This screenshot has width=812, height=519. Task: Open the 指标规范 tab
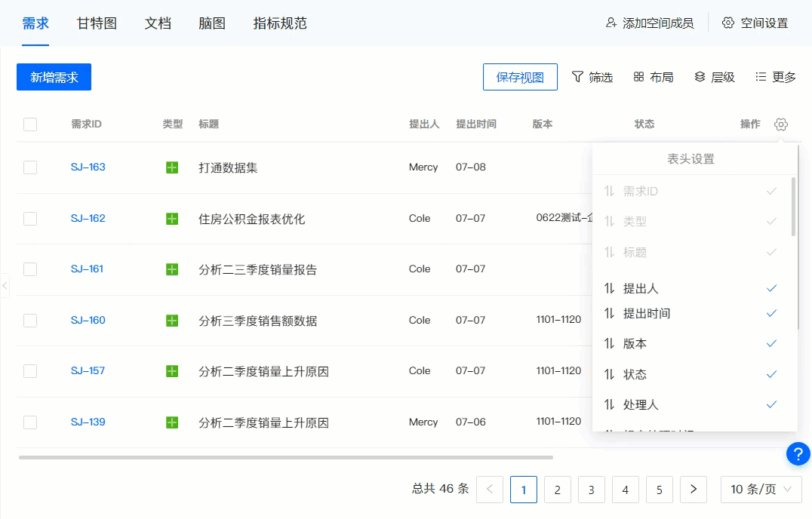coord(280,23)
